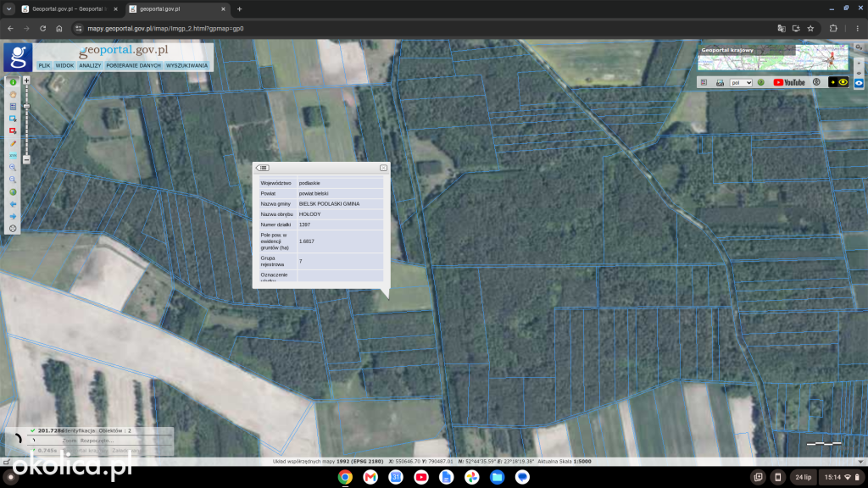The width and height of the screenshot is (868, 488).
Task: Click the Geoportal krajowy overview minimap
Action: (x=772, y=57)
